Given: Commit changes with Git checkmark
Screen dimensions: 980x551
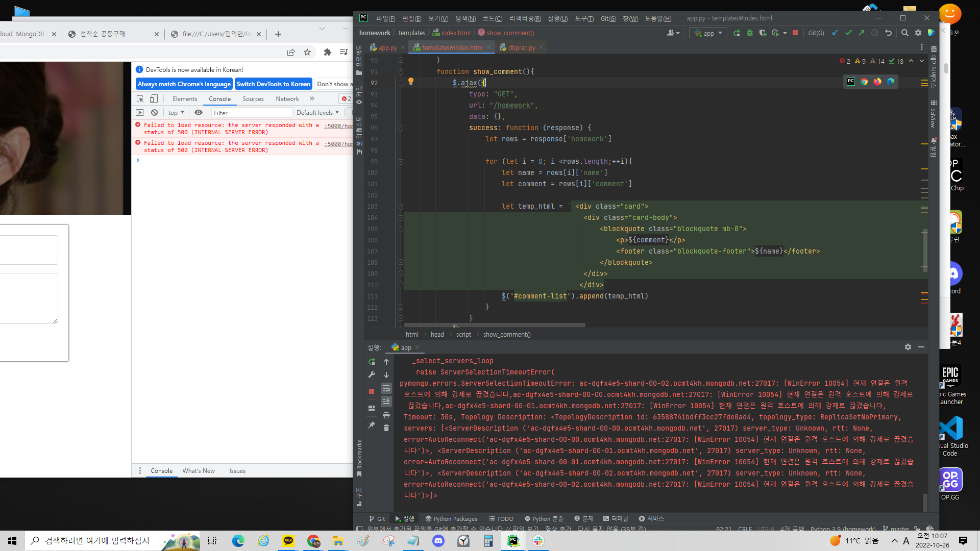Looking at the screenshot, I should 848,33.
